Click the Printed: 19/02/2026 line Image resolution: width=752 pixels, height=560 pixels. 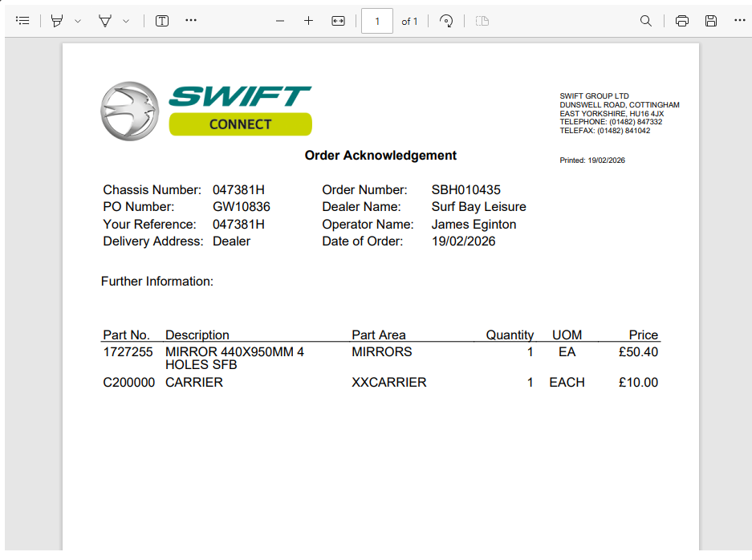592,160
